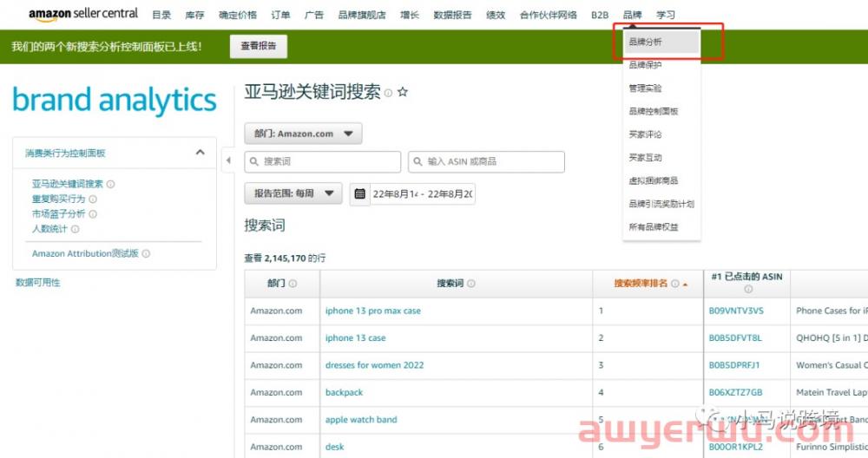Open the 数据报告 menu
This screenshot has width=868, height=458.
[452, 15]
